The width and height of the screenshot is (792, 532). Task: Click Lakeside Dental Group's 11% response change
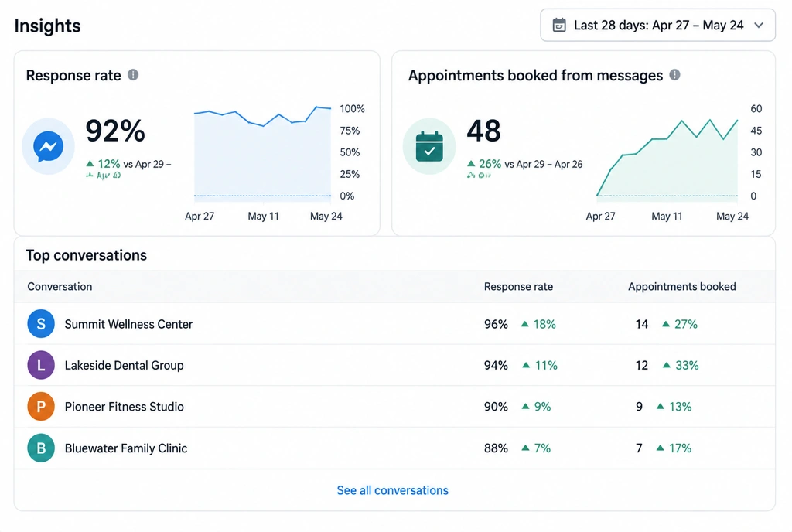[x=539, y=366]
